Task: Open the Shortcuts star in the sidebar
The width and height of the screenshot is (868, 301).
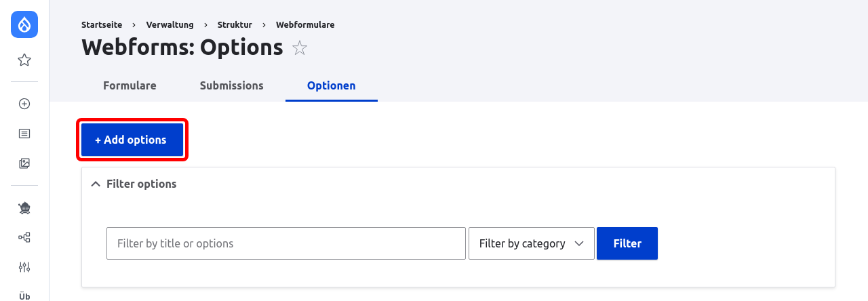Action: (24, 60)
